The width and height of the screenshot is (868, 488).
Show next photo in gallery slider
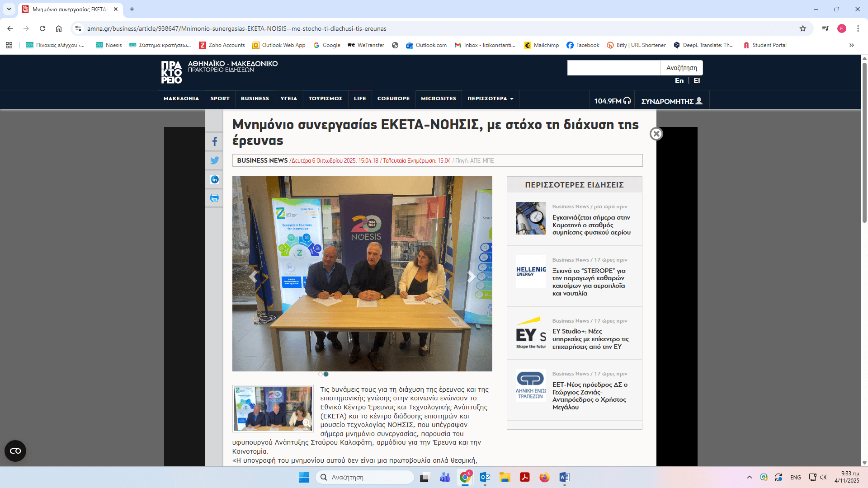tap(471, 277)
